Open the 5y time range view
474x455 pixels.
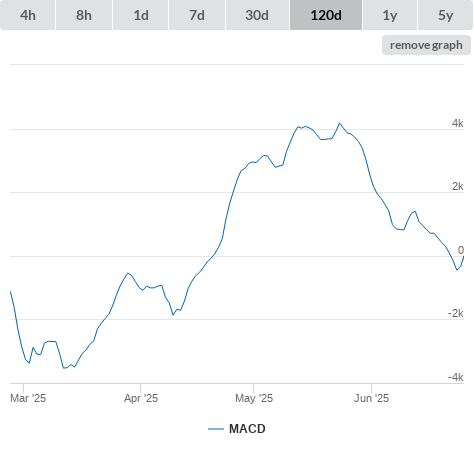point(445,15)
